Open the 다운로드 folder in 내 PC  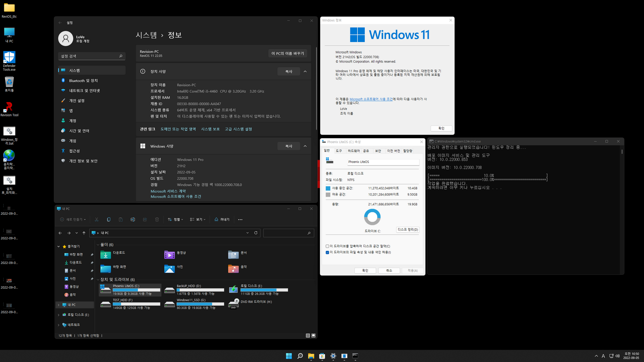click(x=113, y=255)
